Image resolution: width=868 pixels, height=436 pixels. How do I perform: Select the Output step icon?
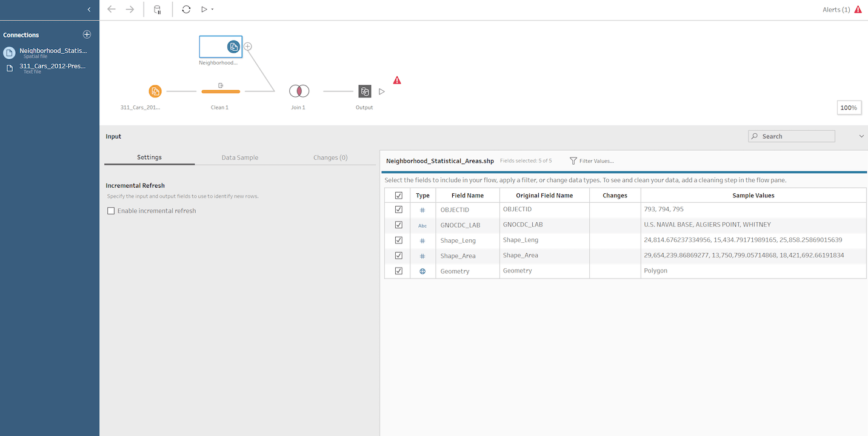(x=364, y=91)
